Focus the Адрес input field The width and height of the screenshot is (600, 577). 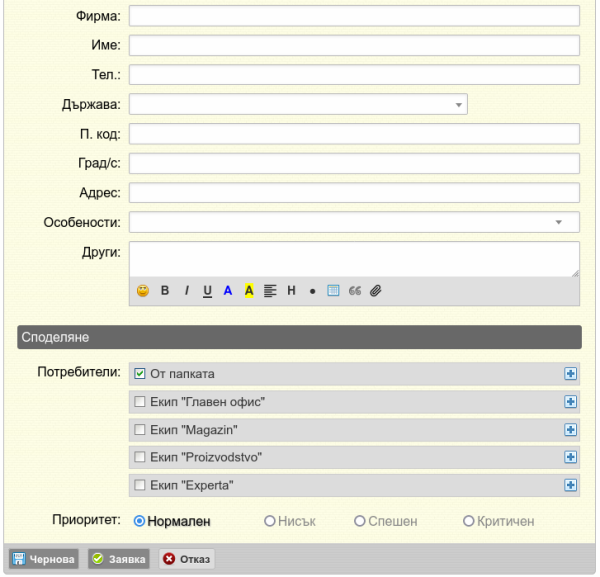354,193
